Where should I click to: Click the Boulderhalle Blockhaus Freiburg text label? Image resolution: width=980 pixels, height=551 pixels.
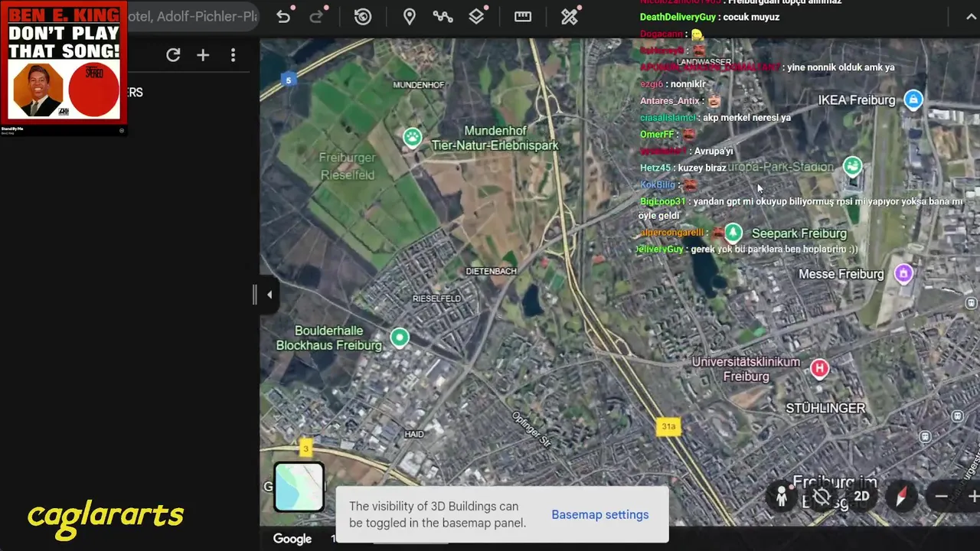click(328, 337)
